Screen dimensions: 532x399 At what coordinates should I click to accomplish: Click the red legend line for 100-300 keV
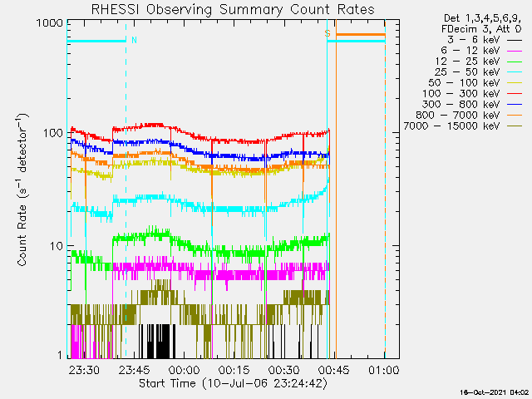coord(515,94)
